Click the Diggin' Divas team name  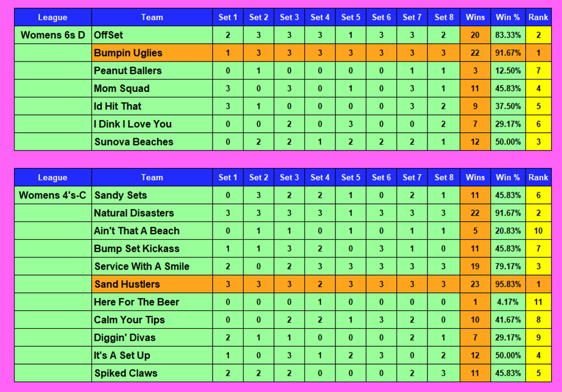[x=124, y=338]
